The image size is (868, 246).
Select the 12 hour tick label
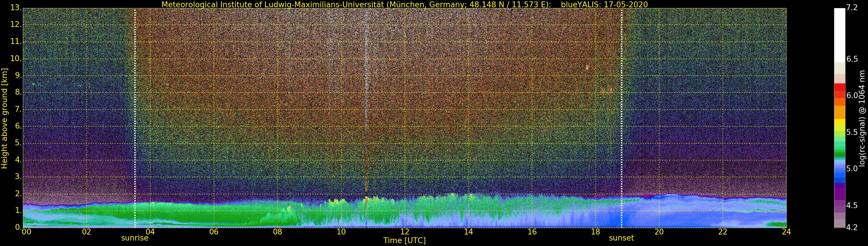[x=405, y=232]
